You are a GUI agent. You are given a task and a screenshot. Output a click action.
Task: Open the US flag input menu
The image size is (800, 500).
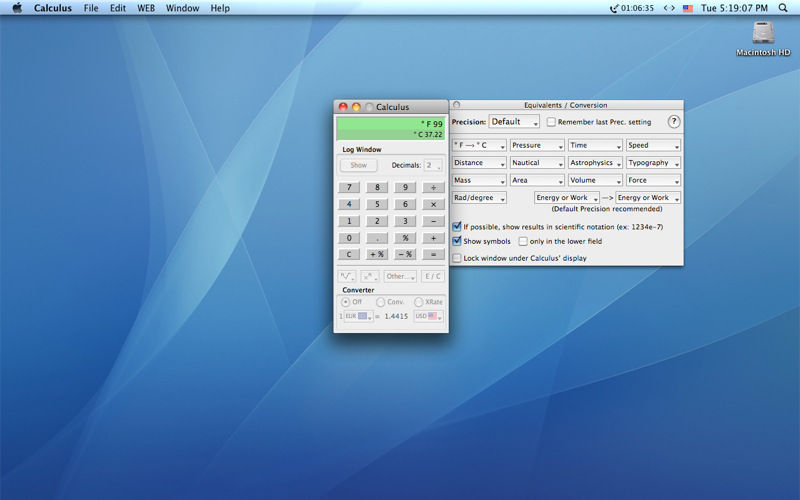(688, 8)
